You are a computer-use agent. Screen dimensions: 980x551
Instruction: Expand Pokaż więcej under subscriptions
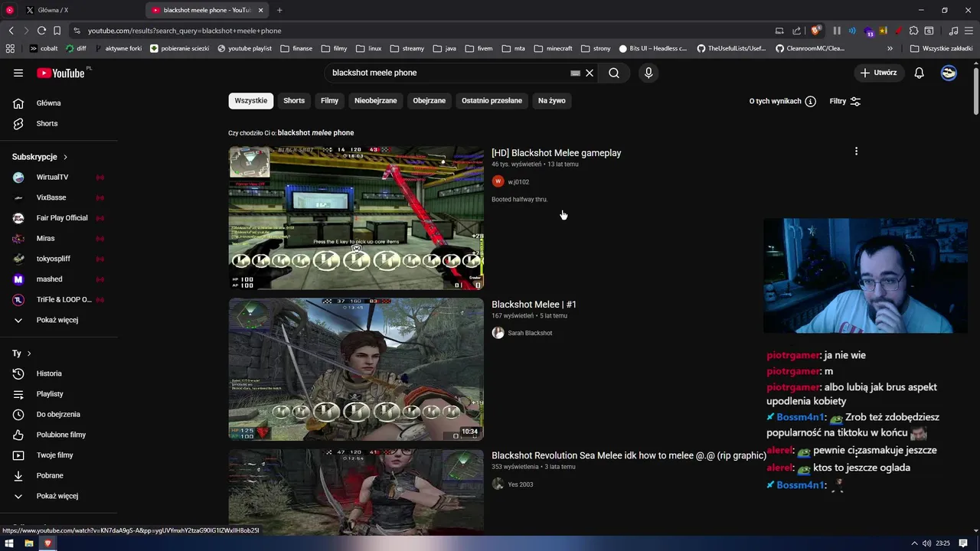(59, 320)
